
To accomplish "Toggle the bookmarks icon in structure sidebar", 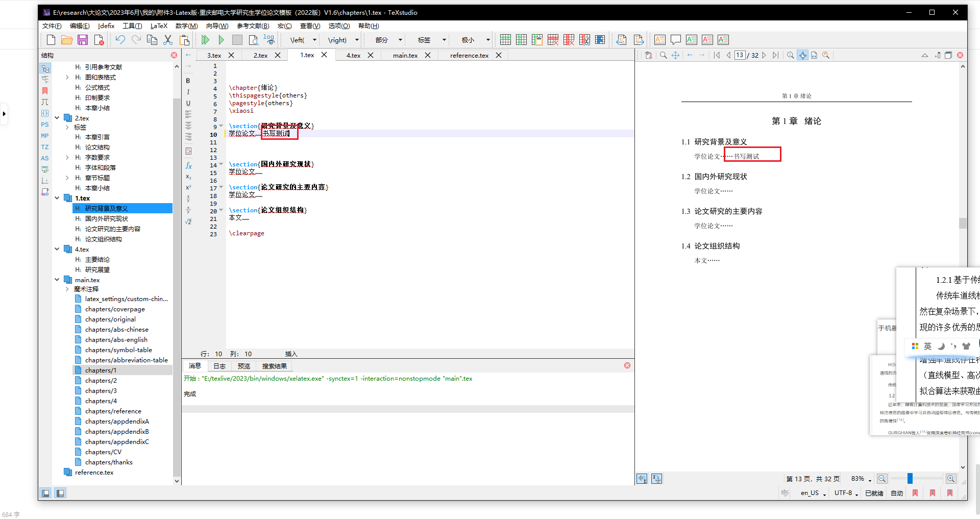I will click(x=45, y=91).
